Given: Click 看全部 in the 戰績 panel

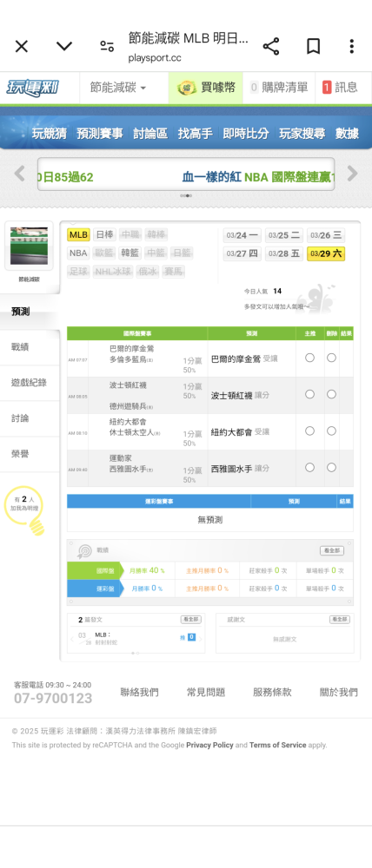Looking at the screenshot, I should pyautogui.click(x=332, y=551).
